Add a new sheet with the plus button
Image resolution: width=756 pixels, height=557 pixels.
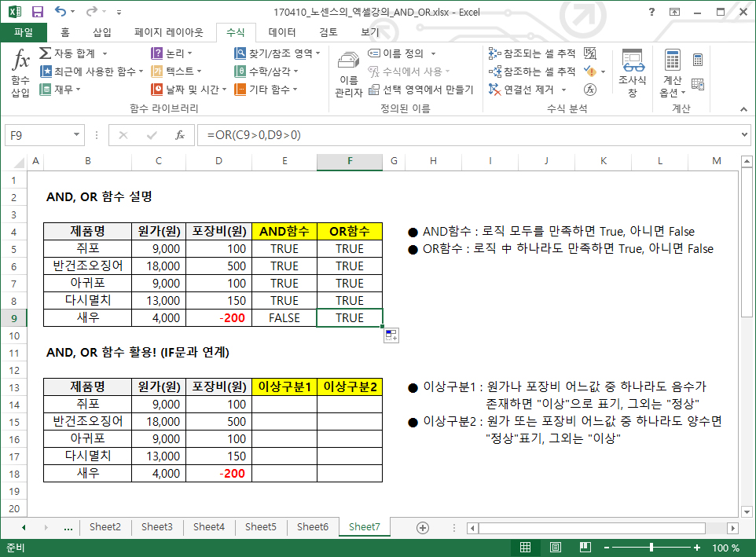tap(423, 528)
